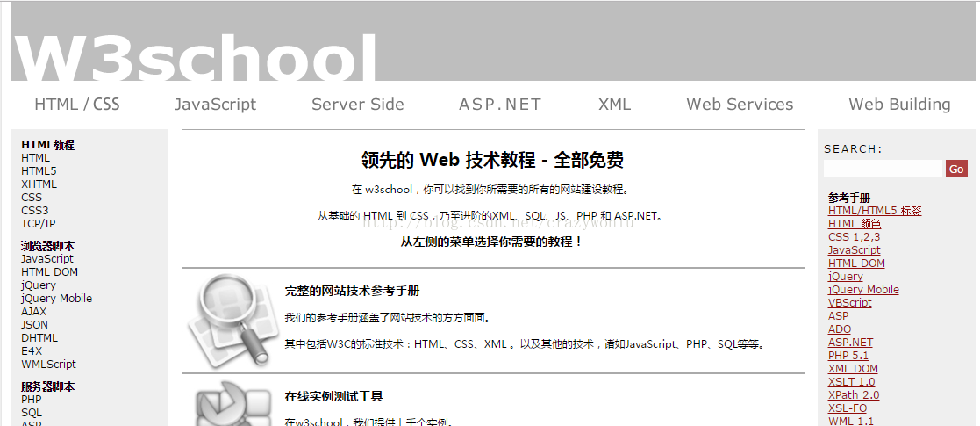This screenshot has width=980, height=426.
Task: Open jQuery Mobile reference link in right panel
Action: point(863,290)
